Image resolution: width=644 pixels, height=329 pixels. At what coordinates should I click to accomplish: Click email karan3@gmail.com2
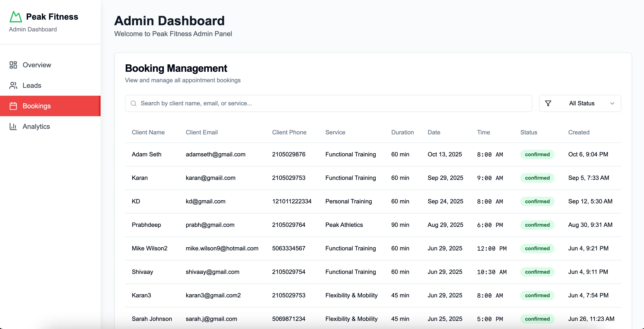point(213,295)
